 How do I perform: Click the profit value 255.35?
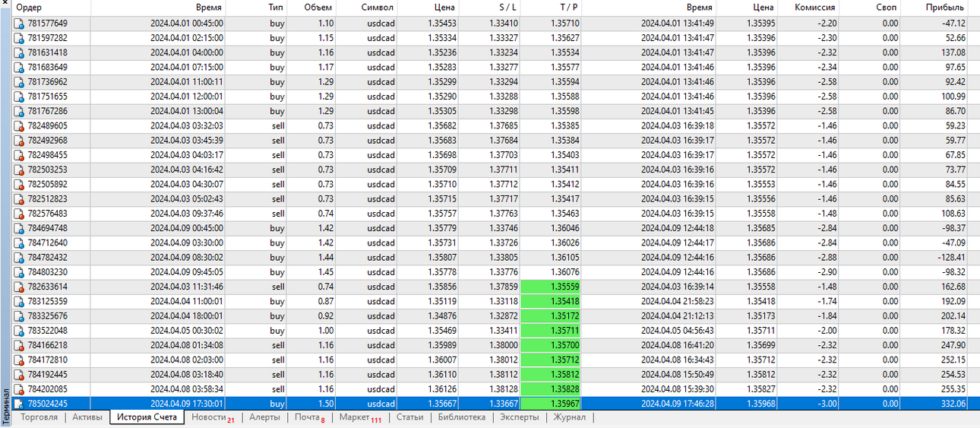(x=953, y=389)
